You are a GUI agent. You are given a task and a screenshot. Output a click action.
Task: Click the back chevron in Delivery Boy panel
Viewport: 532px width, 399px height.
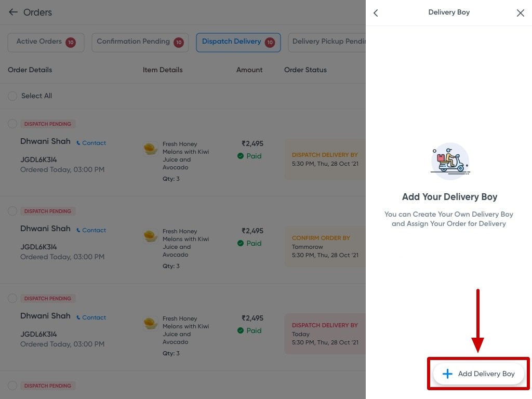(x=376, y=12)
